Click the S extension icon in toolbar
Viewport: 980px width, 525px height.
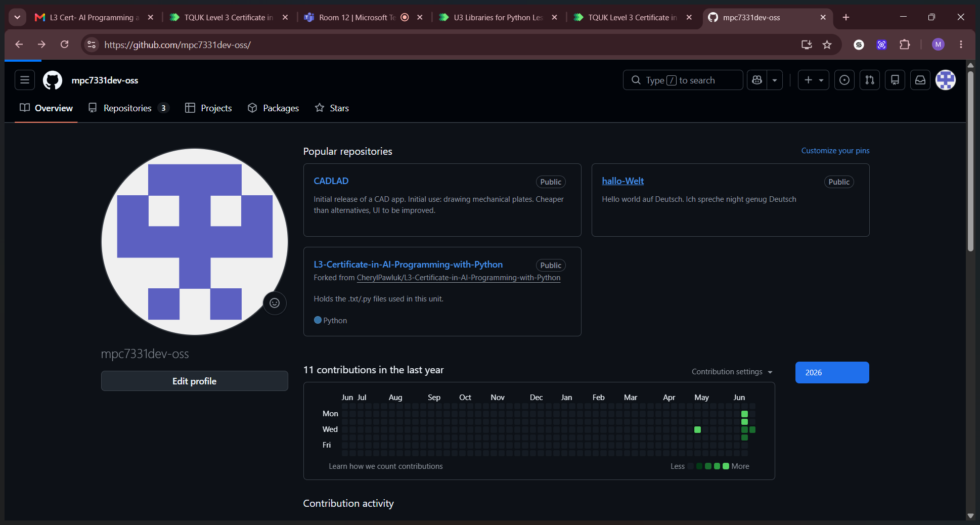(x=859, y=45)
